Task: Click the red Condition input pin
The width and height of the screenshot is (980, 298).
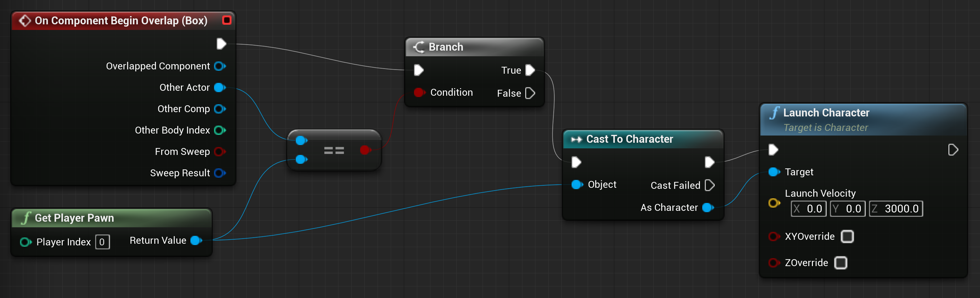Action: 419,92
